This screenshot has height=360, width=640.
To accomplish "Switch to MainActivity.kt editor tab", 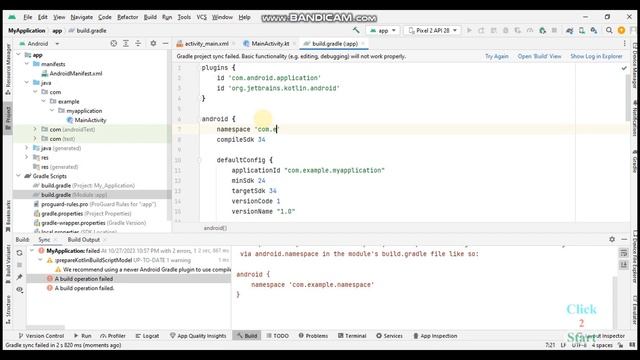I will pos(269,43).
